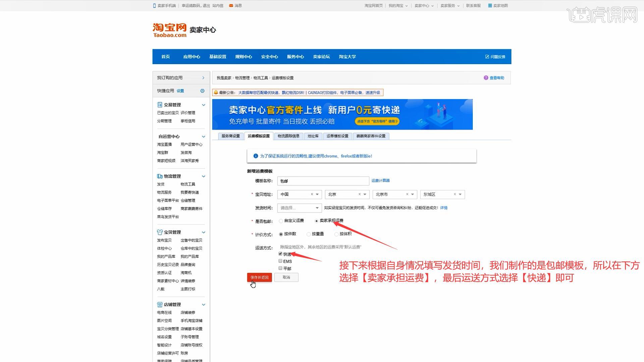This screenshot has width=644, height=362.
Task: Click the 查看帮助 question mark icon
Action: tap(486, 78)
